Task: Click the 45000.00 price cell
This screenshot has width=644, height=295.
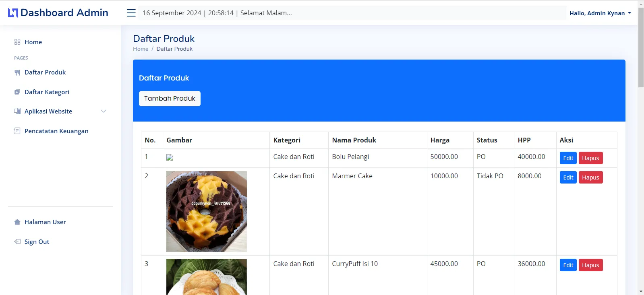Action: pos(444,264)
